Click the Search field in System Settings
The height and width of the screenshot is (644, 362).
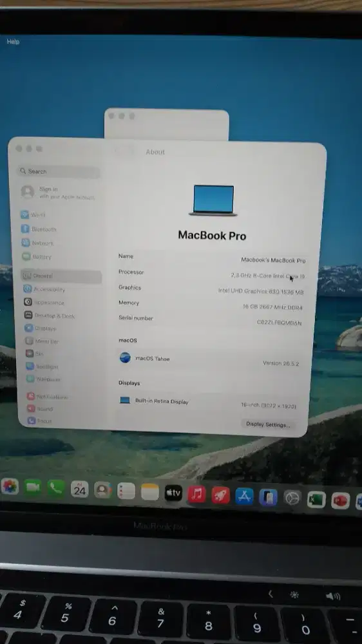coord(59,172)
